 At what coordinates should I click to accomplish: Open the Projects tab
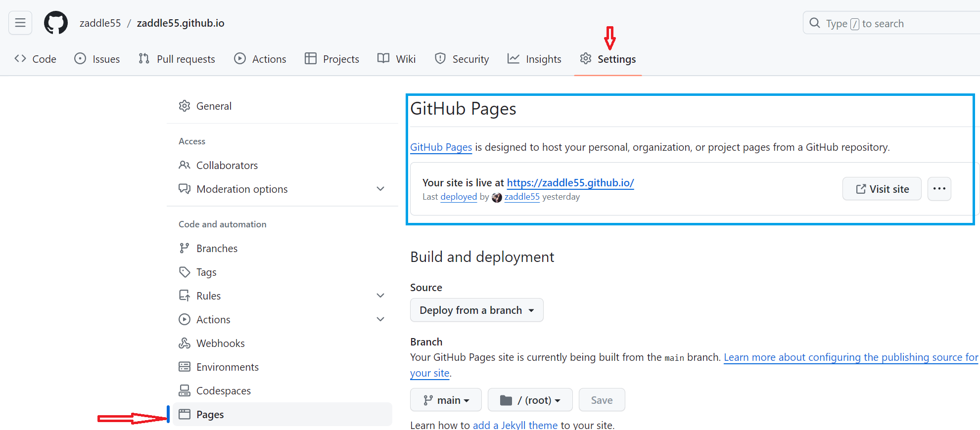pos(332,59)
